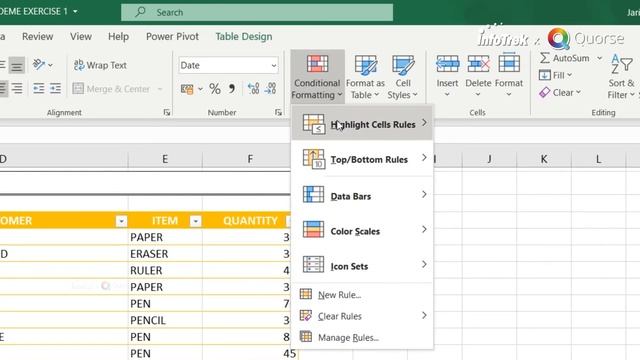The image size is (640, 360).
Task: Open CUSTOMER column filter dropdown
Action: [121, 221]
